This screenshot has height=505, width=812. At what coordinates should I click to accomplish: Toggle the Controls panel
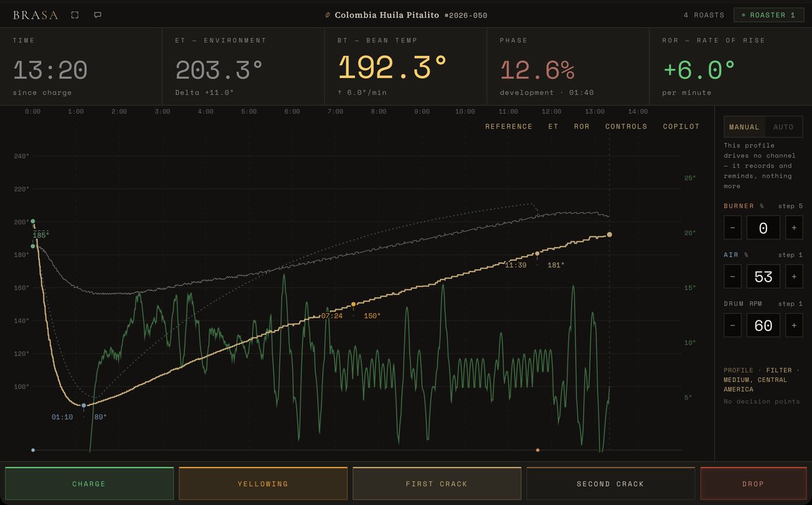pos(626,126)
